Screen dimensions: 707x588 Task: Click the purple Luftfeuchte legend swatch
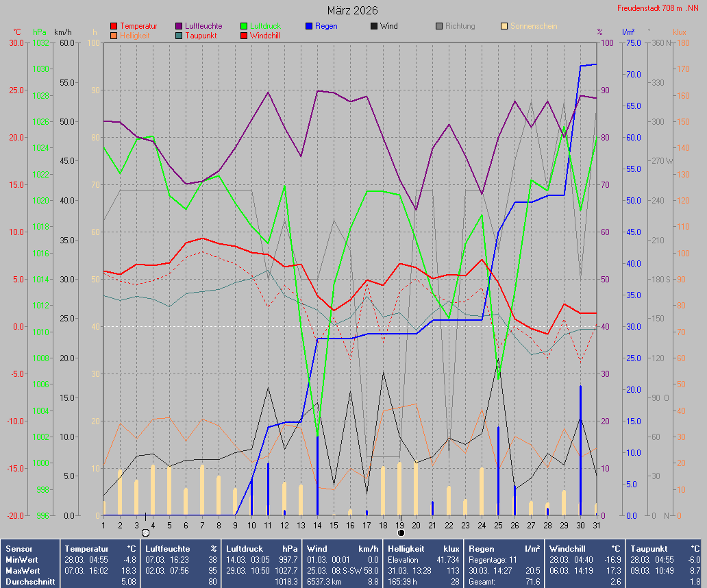[179, 26]
